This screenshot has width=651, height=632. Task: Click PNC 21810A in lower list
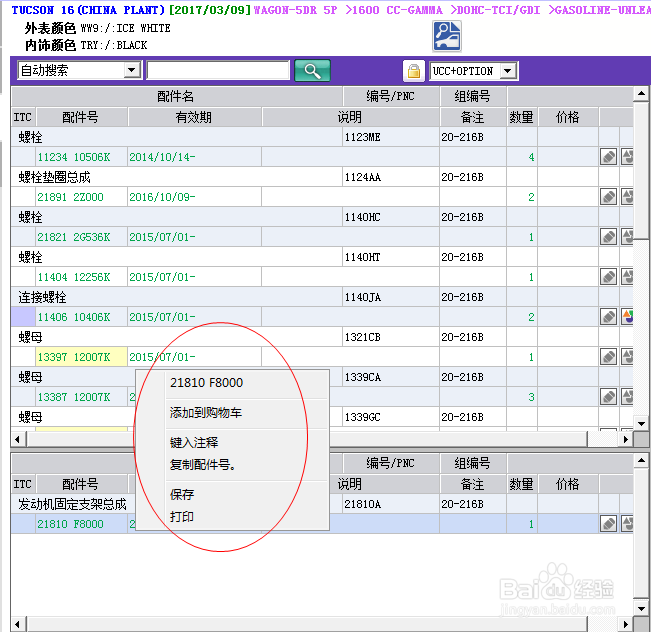click(x=362, y=504)
